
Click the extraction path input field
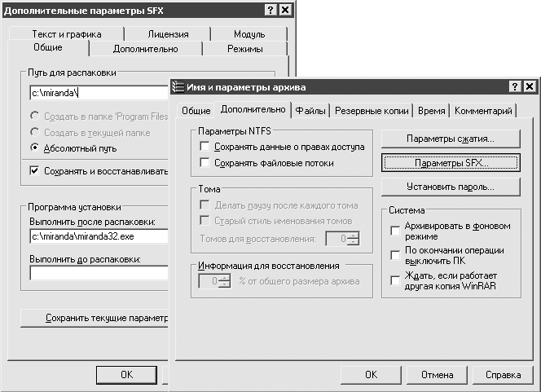tap(98, 93)
